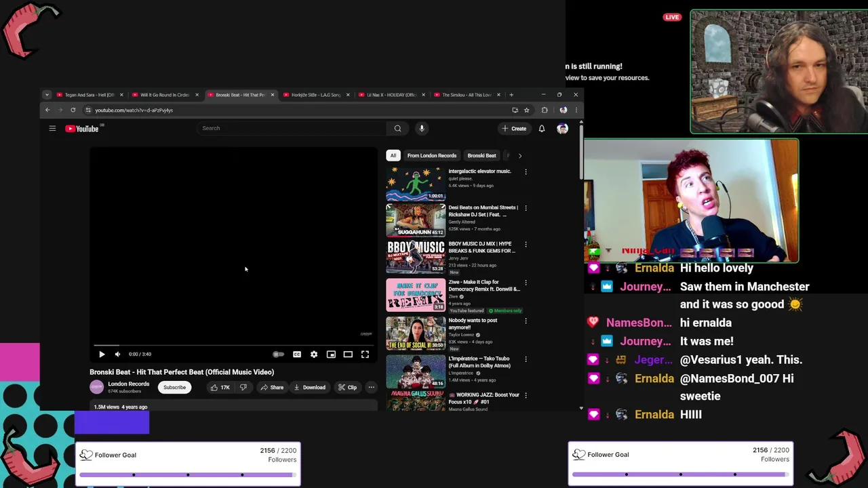Open video player settings gear
Image resolution: width=868 pixels, height=488 pixels.
314,354
